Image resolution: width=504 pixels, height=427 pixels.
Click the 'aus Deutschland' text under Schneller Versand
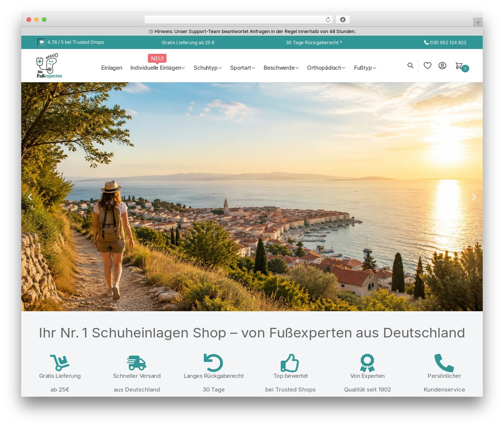(137, 390)
